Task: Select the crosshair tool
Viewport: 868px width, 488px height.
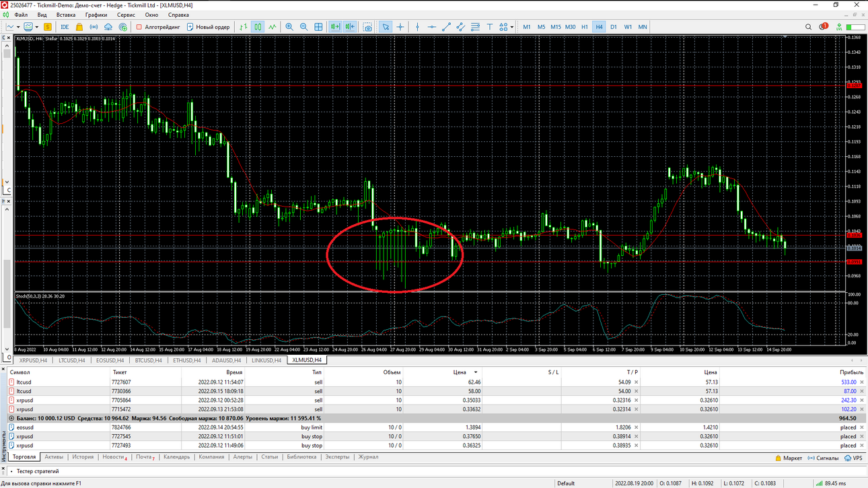Action: [x=400, y=27]
